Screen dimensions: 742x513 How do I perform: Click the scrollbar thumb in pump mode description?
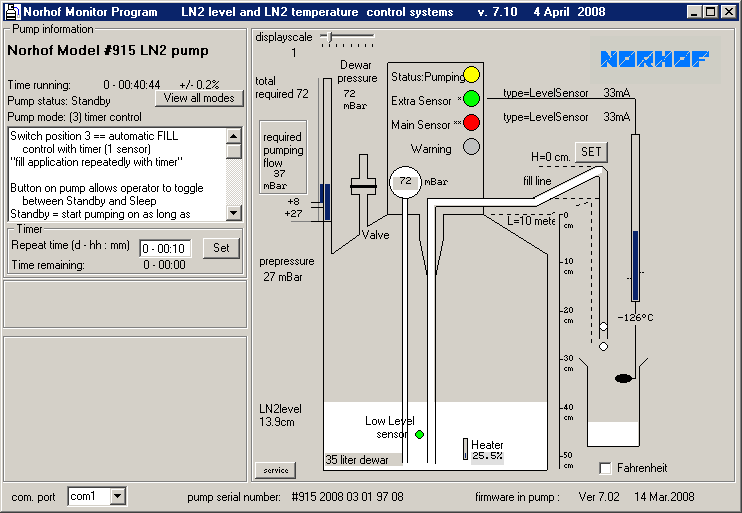[234, 151]
